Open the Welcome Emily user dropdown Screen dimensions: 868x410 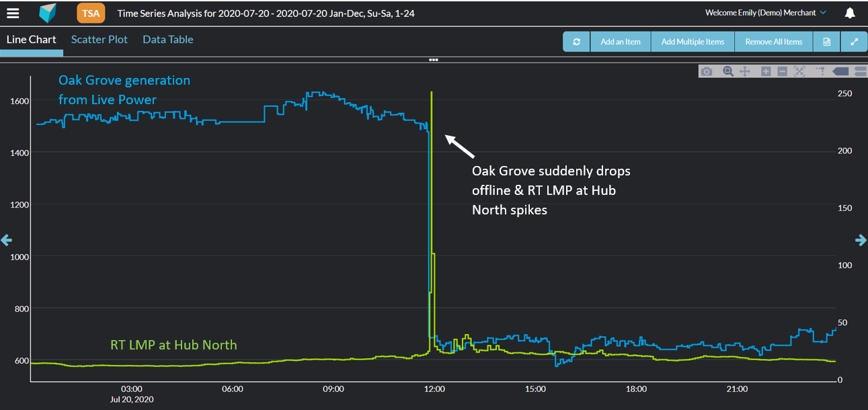pos(765,13)
